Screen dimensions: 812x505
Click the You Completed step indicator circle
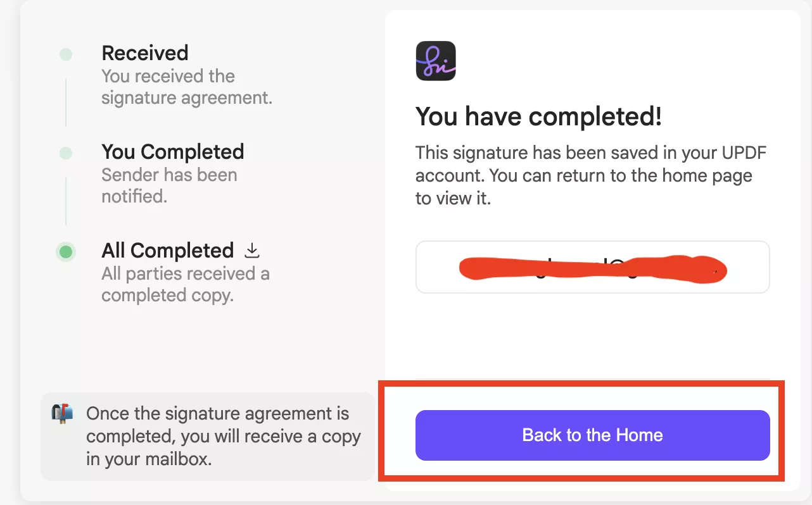click(x=66, y=153)
